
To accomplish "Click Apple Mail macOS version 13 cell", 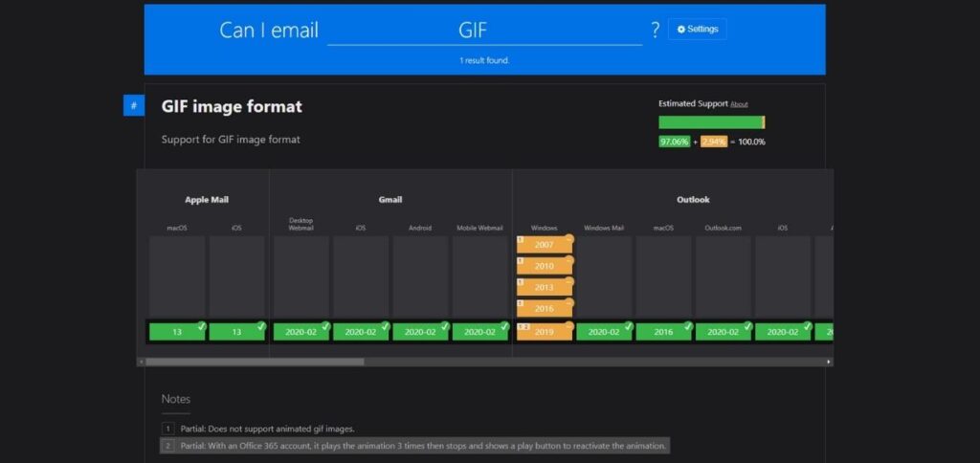I will (x=177, y=332).
